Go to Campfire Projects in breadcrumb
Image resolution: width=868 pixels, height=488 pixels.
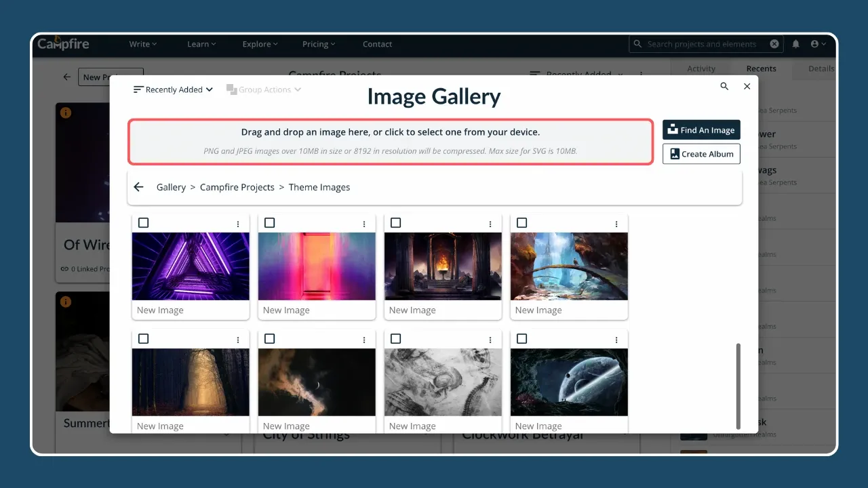(x=237, y=187)
